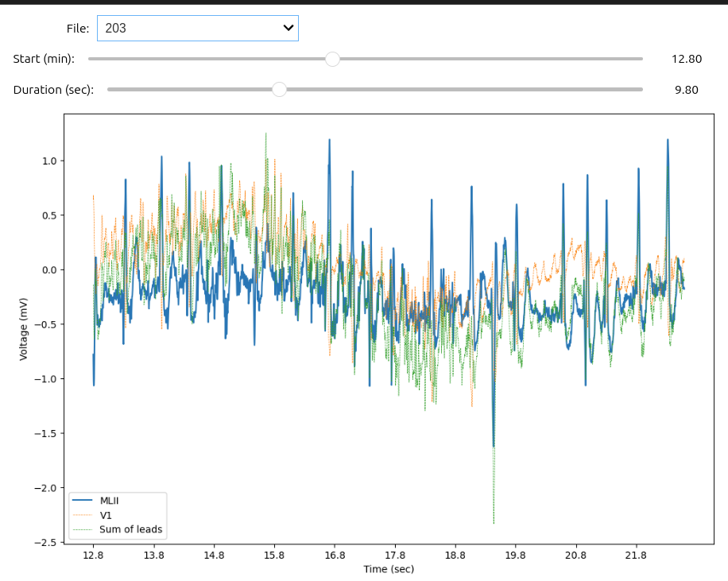Viewport: 728px width, 581px height.
Task: Click the y-axis tick label −2.0
Action: [x=45, y=488]
